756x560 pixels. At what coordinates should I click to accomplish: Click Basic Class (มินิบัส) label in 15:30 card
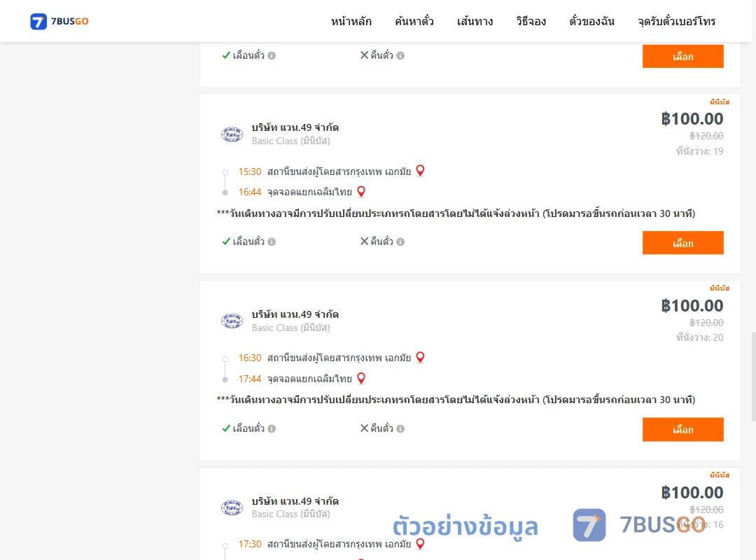click(x=290, y=141)
